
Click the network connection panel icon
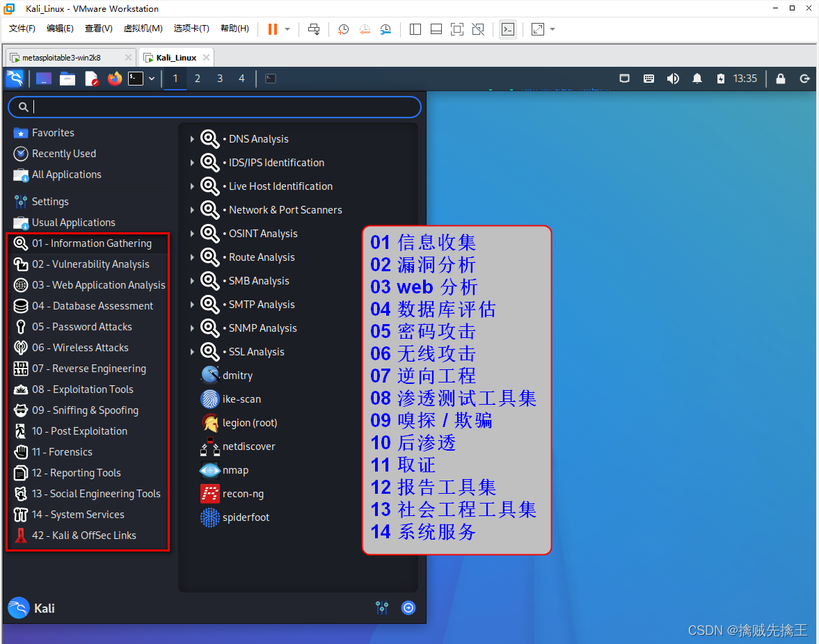click(624, 79)
